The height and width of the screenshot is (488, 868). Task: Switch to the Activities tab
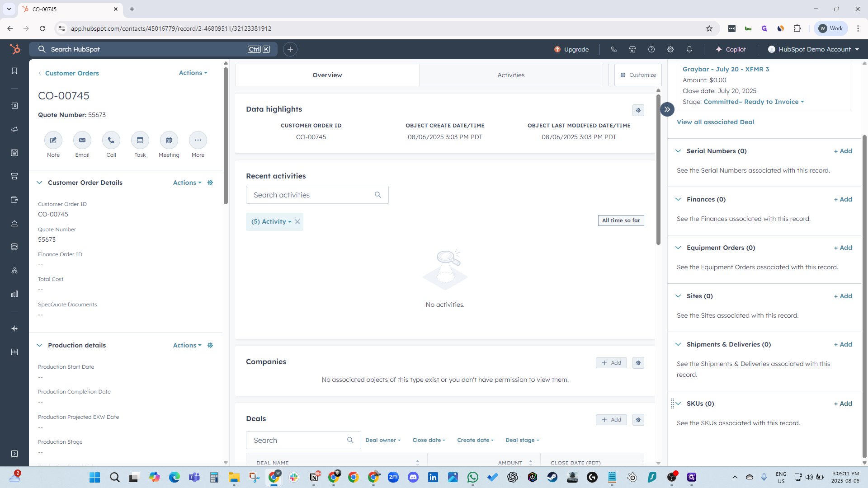click(511, 75)
